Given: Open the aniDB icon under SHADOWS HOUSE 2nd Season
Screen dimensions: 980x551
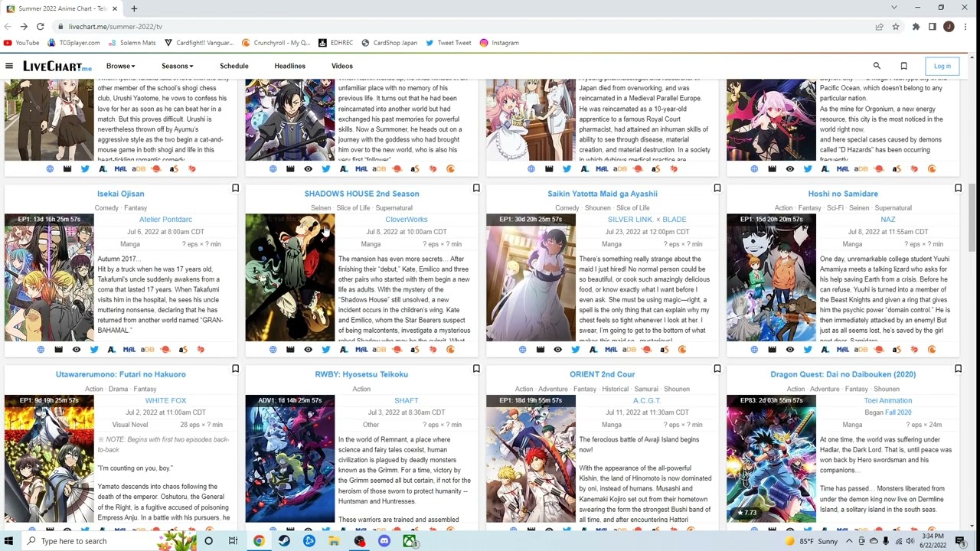Looking at the screenshot, I should coord(379,350).
